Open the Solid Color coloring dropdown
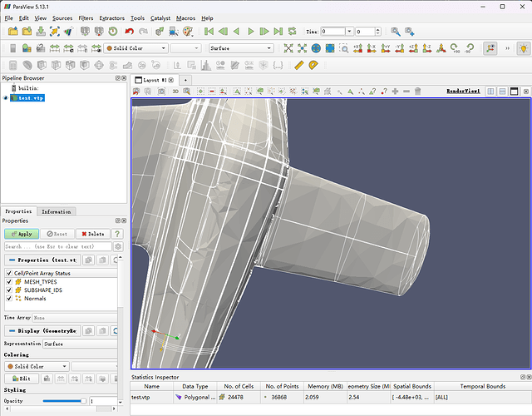 37,366
